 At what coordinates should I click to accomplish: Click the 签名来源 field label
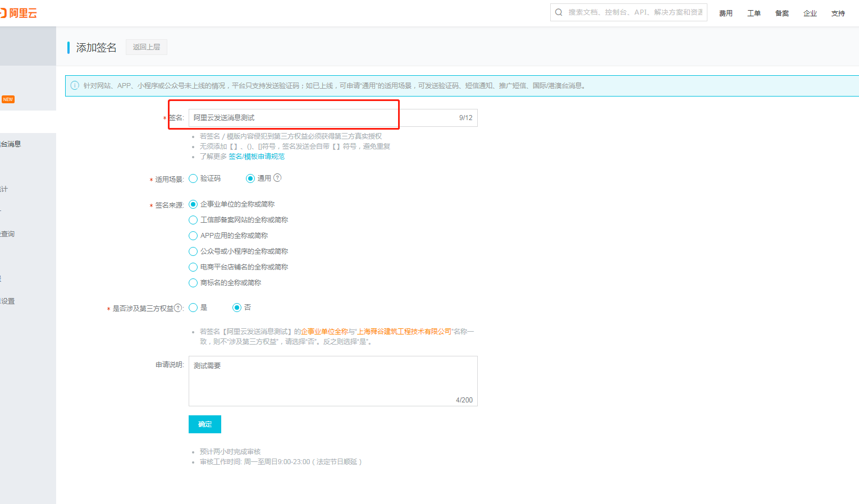pos(169,205)
